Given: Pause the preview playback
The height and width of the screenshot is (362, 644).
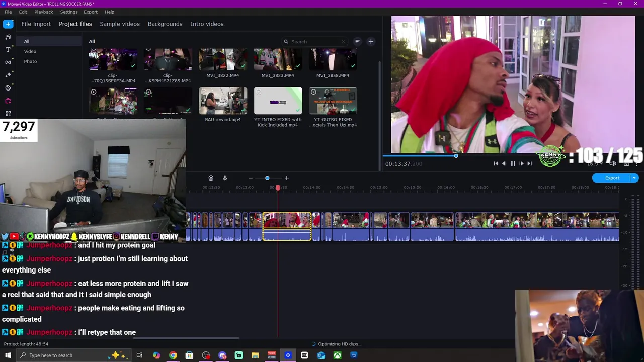Looking at the screenshot, I should (513, 163).
